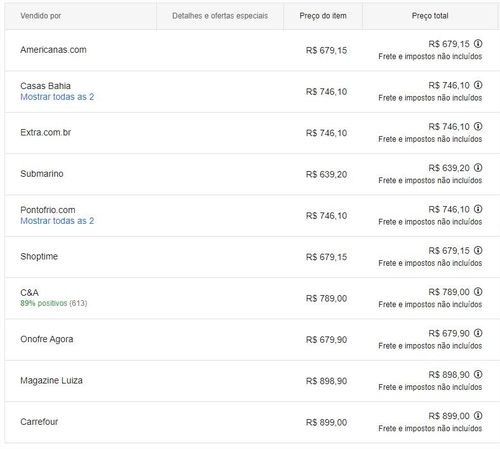Open the Carrefour seller name
This screenshot has height=449, width=500.
coord(39,422)
